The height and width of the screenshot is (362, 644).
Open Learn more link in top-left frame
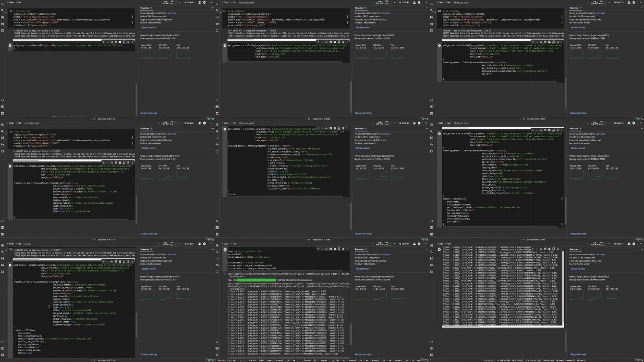(x=171, y=13)
